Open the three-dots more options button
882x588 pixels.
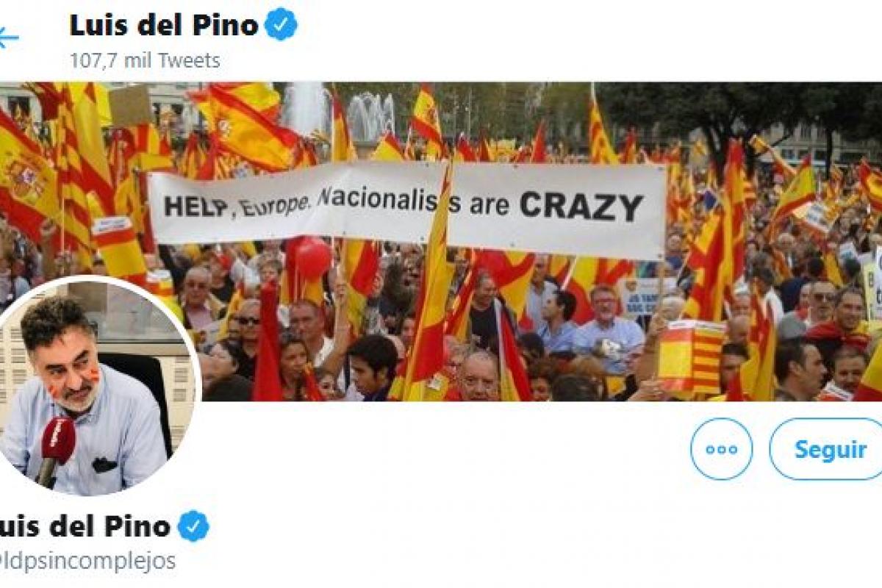click(x=721, y=449)
